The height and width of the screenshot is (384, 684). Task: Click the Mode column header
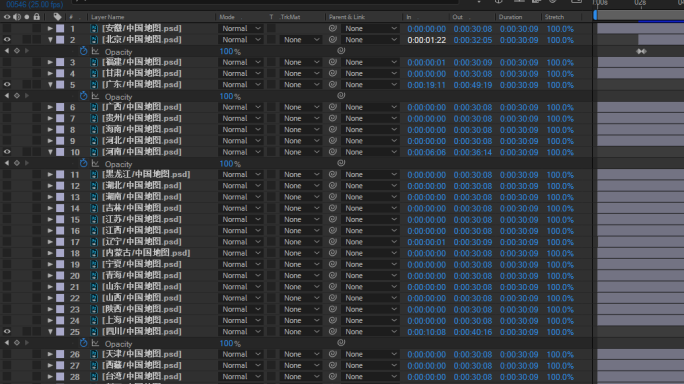click(227, 17)
